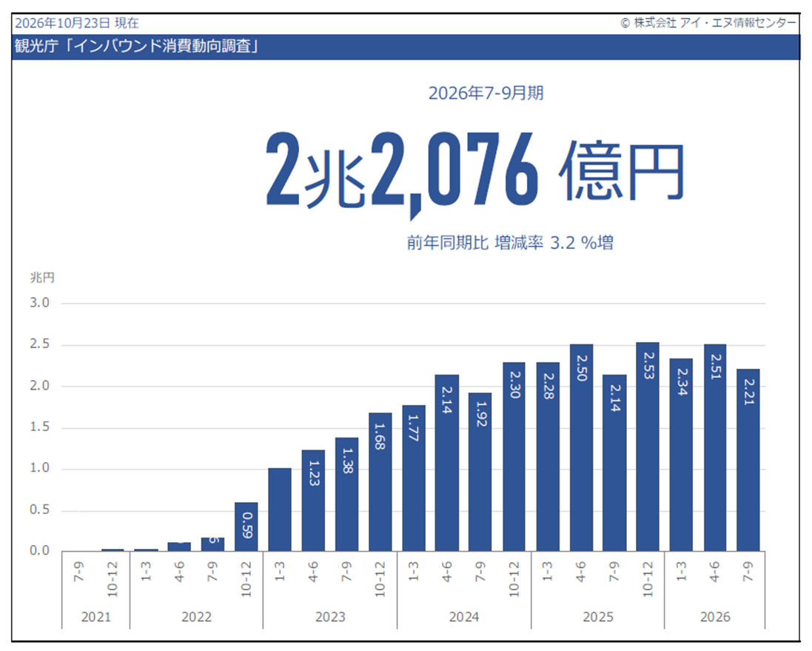This screenshot has height=651, width=812.
Task: Click the 4-6 axis label above 2023
Action: coord(313,571)
